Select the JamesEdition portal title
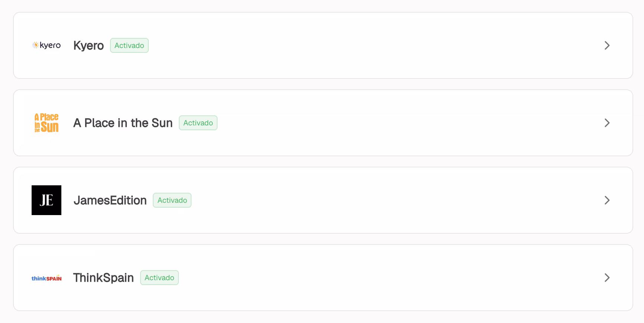The width and height of the screenshot is (644, 323). 110,200
